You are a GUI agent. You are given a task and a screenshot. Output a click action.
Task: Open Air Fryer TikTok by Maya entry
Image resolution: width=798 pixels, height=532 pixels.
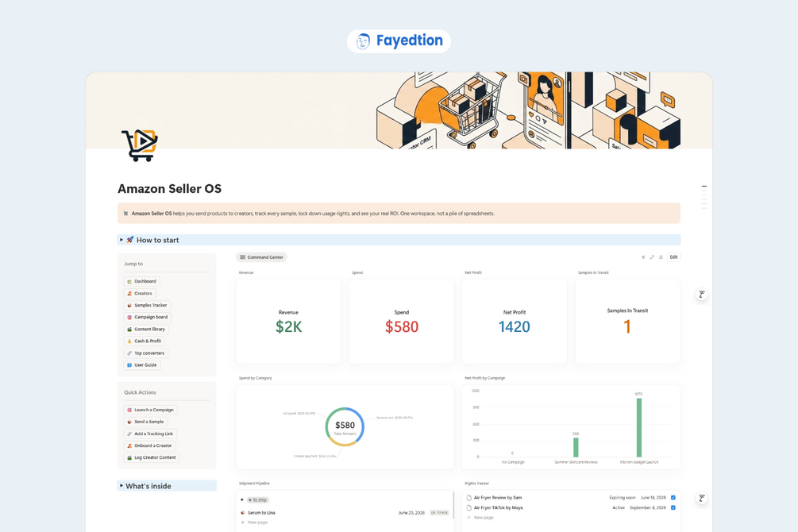point(498,507)
